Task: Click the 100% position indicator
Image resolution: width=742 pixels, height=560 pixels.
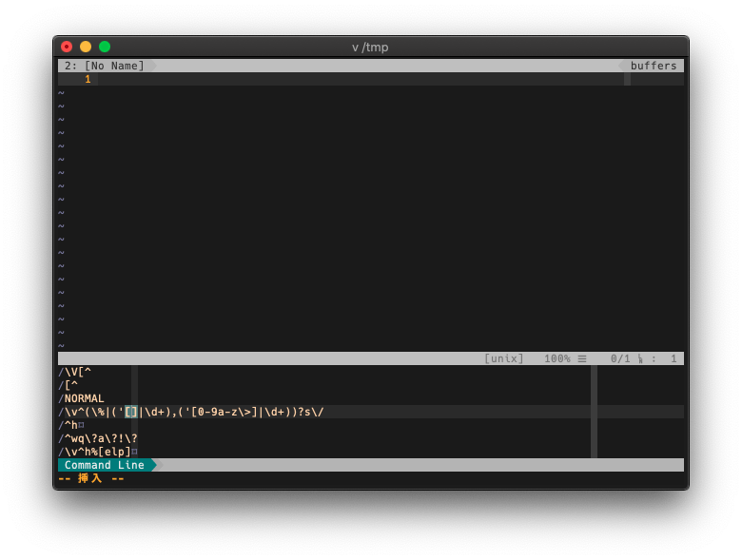Action: point(556,358)
